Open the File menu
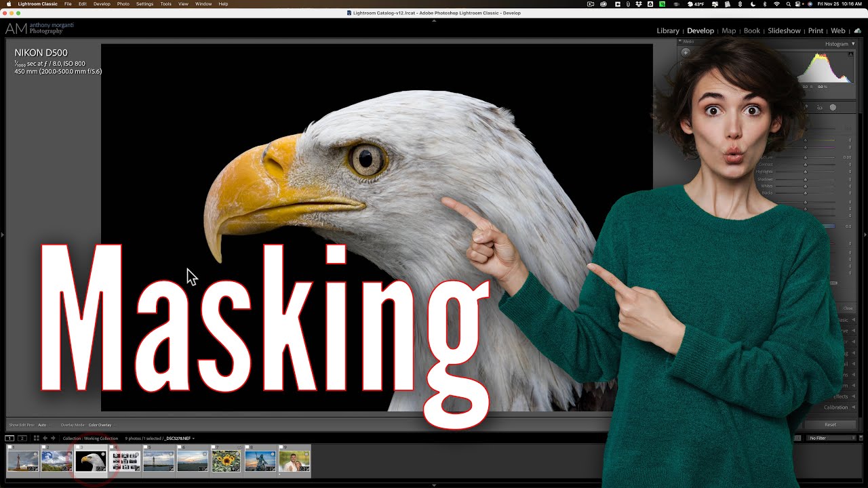Image resolution: width=868 pixels, height=488 pixels. pyautogui.click(x=68, y=4)
